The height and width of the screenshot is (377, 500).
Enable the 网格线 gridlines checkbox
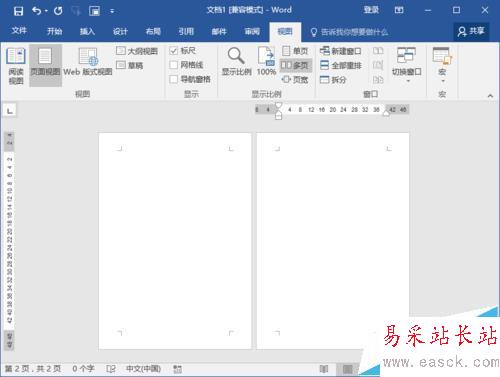point(174,65)
